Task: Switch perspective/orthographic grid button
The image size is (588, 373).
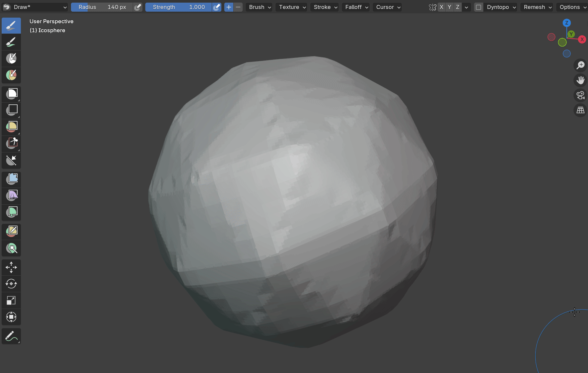Action: pyautogui.click(x=580, y=110)
